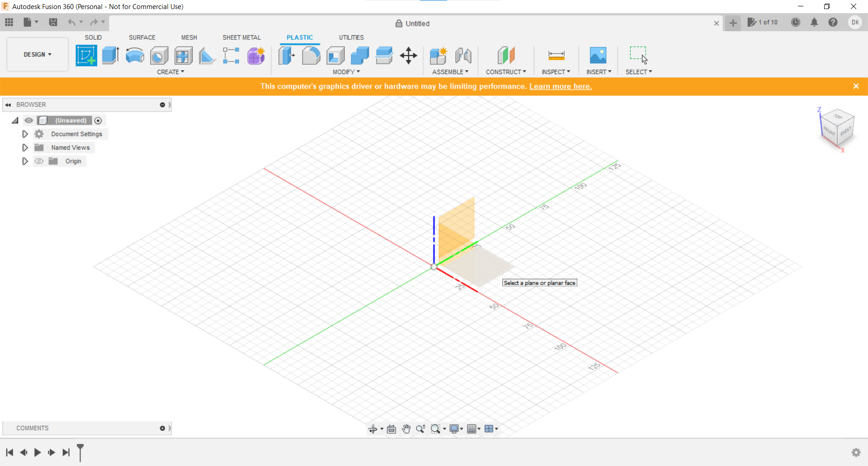Open the Job Status clock icon
The width and height of the screenshot is (868, 466).
[x=796, y=22]
